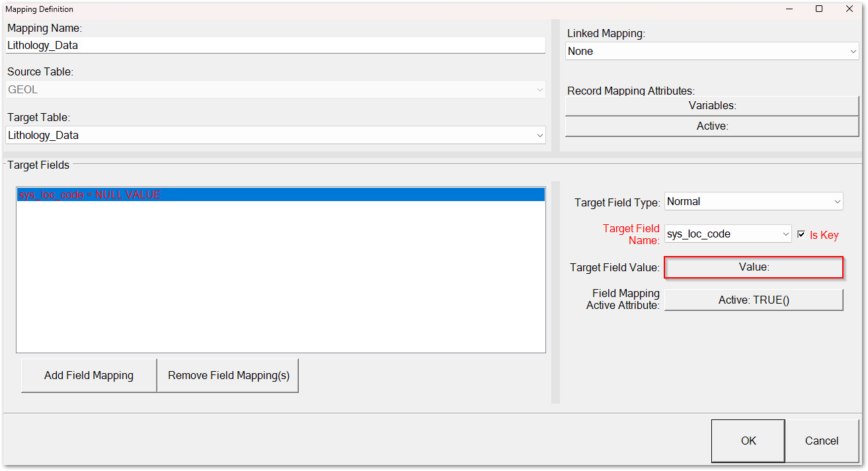This screenshot has width=868, height=471.
Task: Open the Variables attribute editor
Action: pyautogui.click(x=712, y=105)
